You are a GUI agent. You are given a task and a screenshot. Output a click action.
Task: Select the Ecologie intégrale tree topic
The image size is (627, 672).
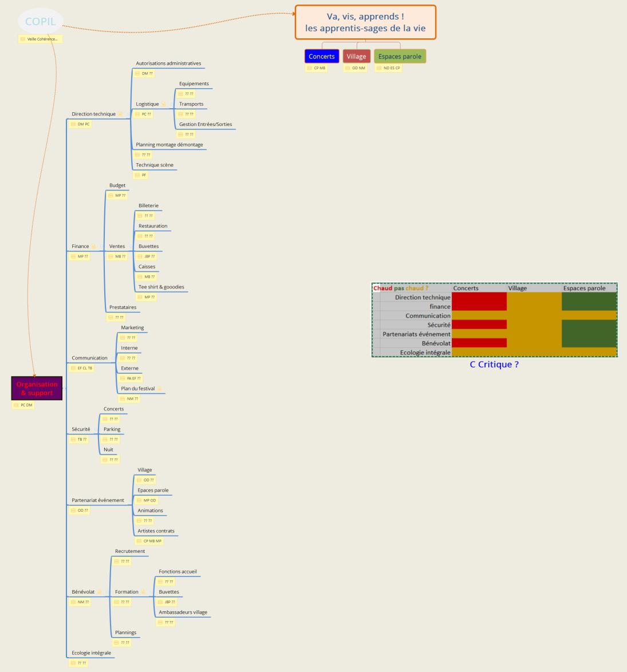coord(91,653)
